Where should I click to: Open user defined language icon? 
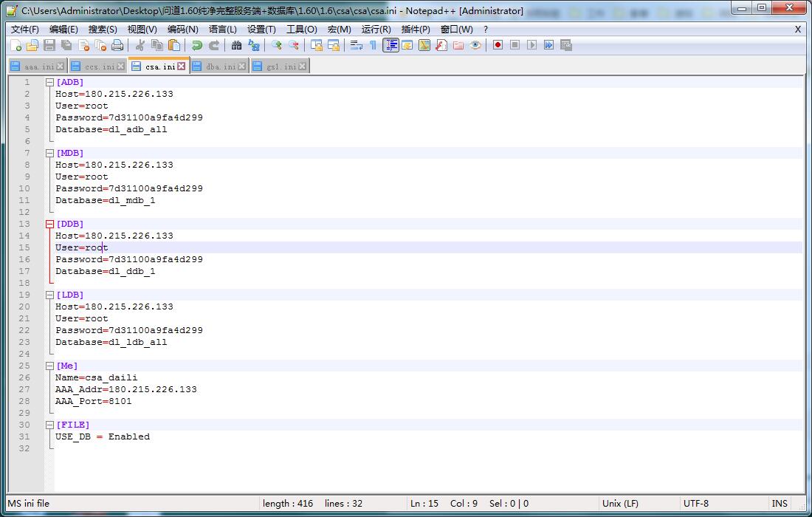[407, 46]
